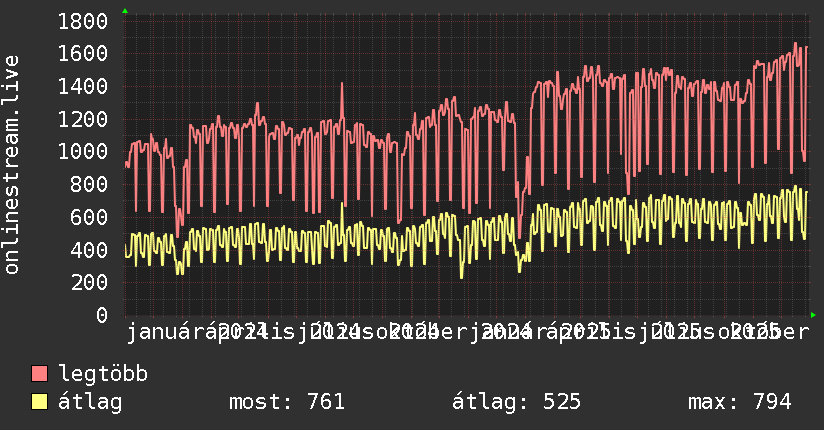This screenshot has height=430, width=824.
Task: Select the átlag legend label beside yellow swatch
Action: 90,402
